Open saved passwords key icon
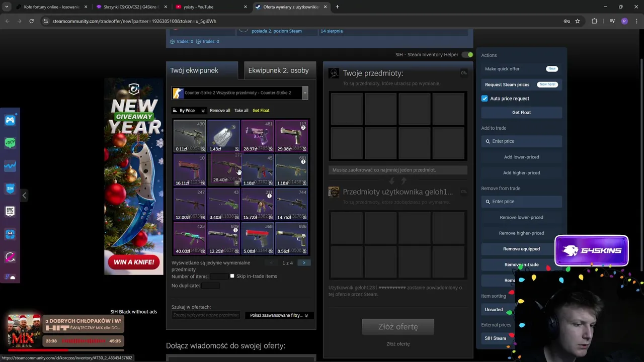Image resolution: width=644 pixels, height=362 pixels. tap(567, 21)
